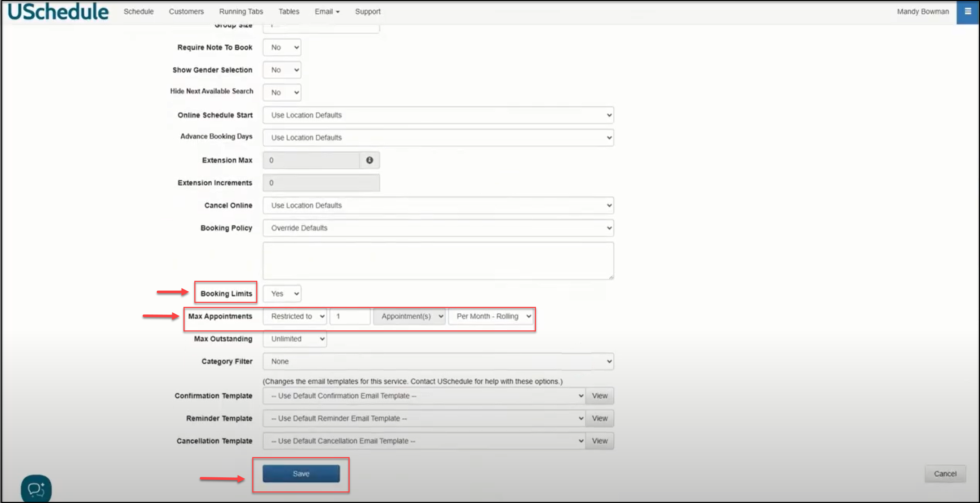Click the Cancel button

tap(945, 474)
